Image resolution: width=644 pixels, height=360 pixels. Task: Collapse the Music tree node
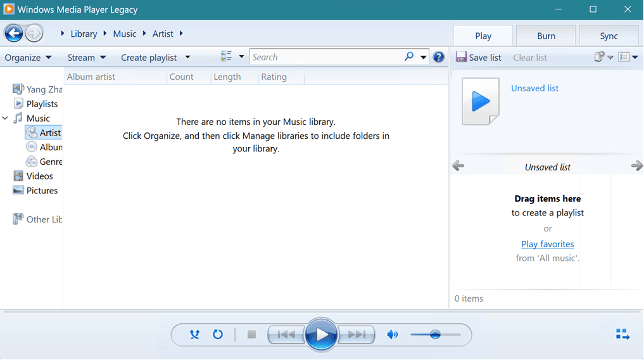[5, 118]
